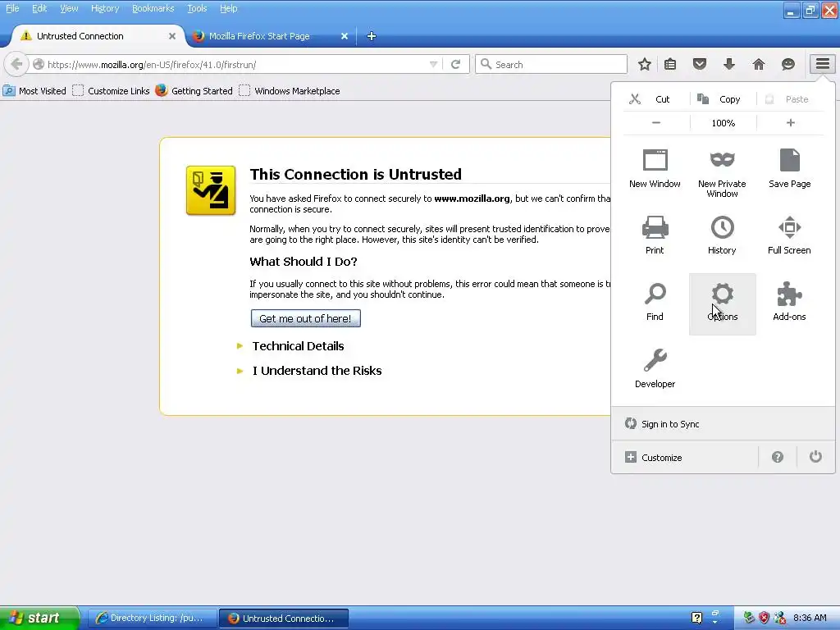Open the Help menu in menu bar
The width and height of the screenshot is (840, 630).
coord(229,8)
